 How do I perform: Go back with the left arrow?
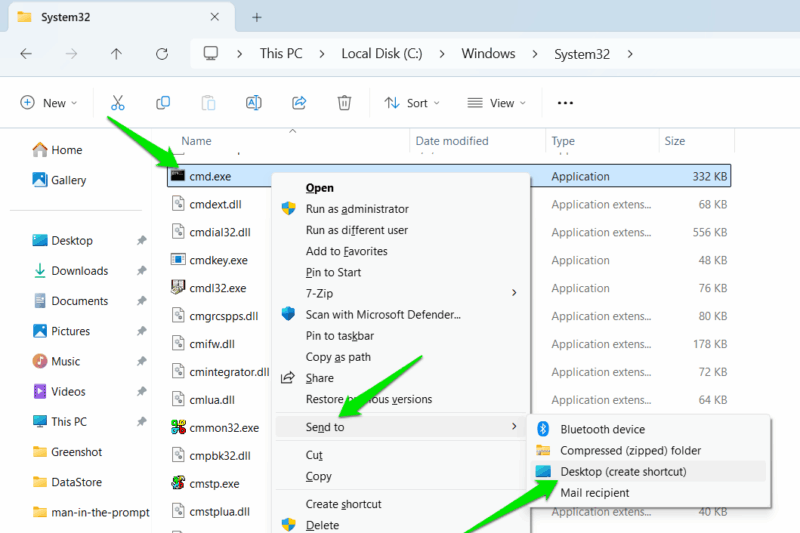(26, 54)
